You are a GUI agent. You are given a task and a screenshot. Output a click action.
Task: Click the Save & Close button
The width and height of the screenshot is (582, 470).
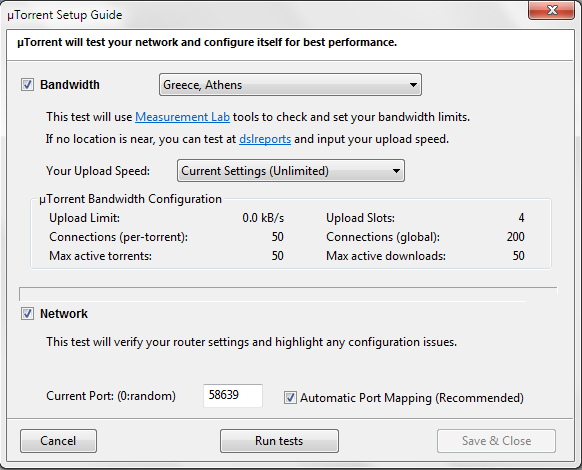click(x=496, y=441)
